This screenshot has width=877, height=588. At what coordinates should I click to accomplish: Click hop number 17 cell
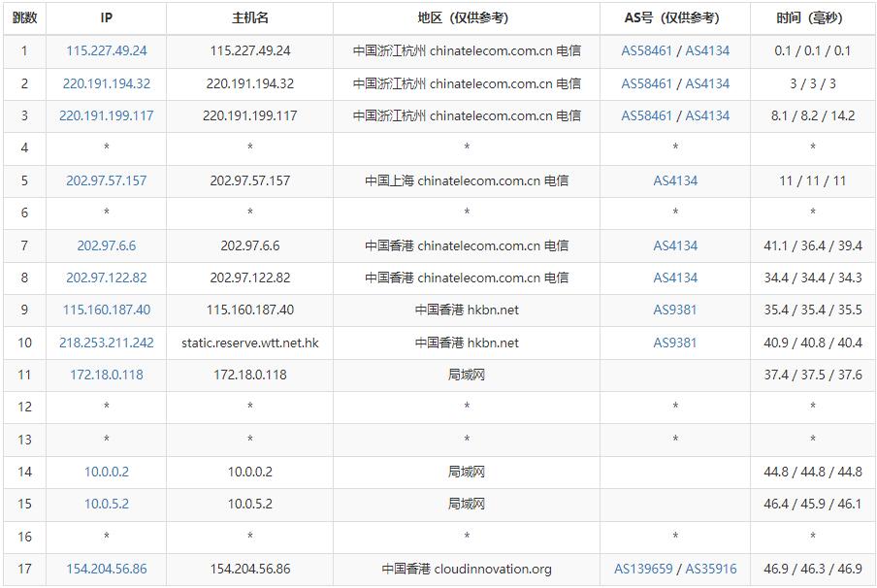point(24,569)
